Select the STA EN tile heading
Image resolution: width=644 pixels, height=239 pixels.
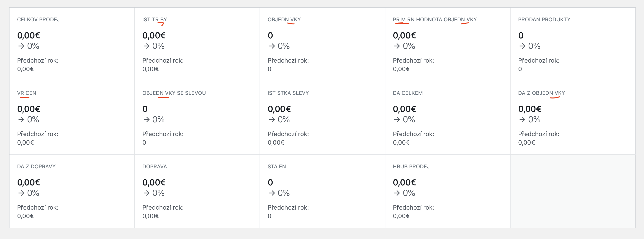(276, 166)
